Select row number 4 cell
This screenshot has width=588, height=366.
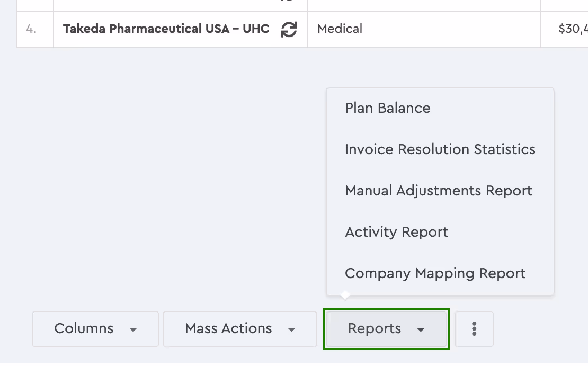coord(35,29)
